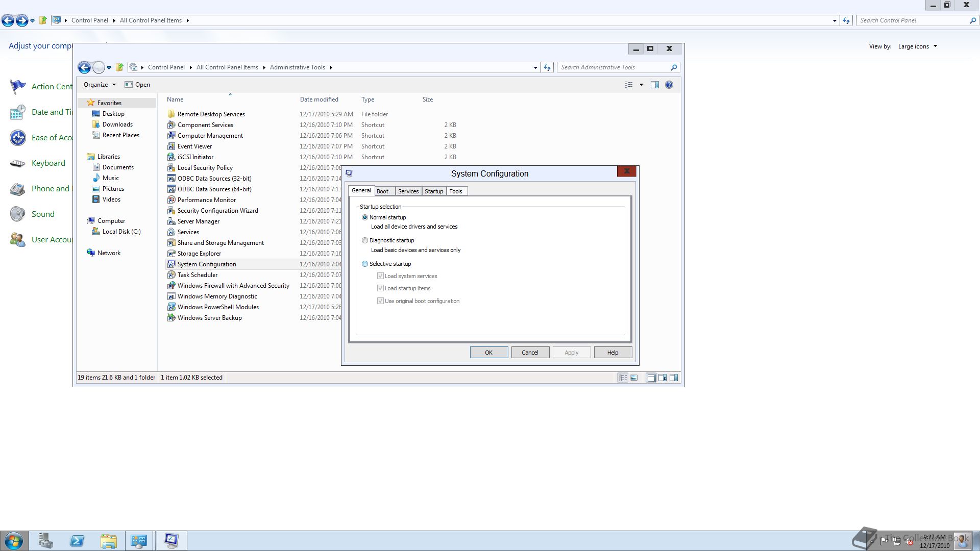This screenshot has height=551, width=980.
Task: Select the Computer Management icon
Action: pyautogui.click(x=171, y=136)
